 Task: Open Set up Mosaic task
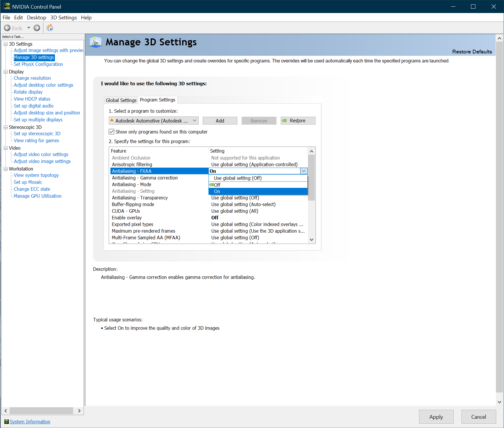[x=28, y=182]
